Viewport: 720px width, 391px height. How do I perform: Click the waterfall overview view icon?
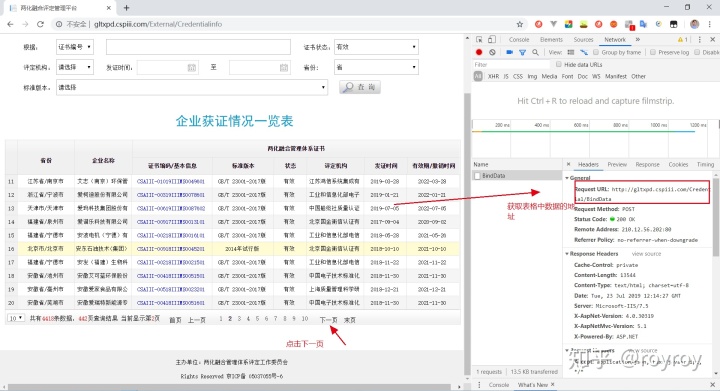click(584, 53)
